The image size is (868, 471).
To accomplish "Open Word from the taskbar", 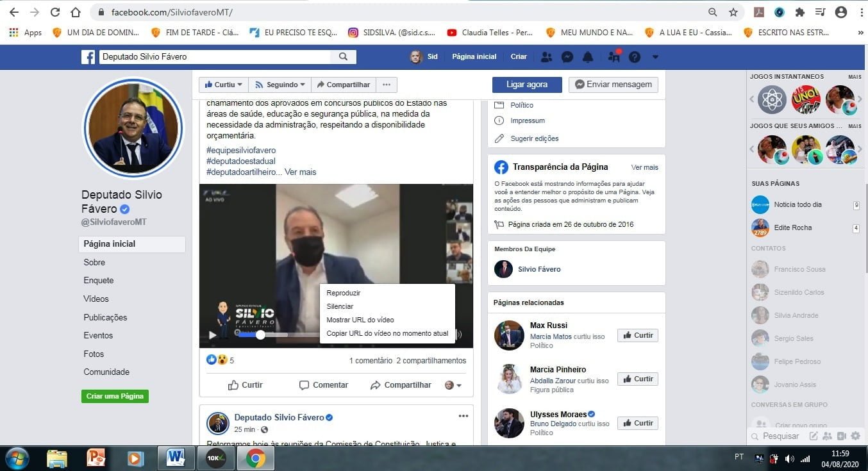I will 175,458.
